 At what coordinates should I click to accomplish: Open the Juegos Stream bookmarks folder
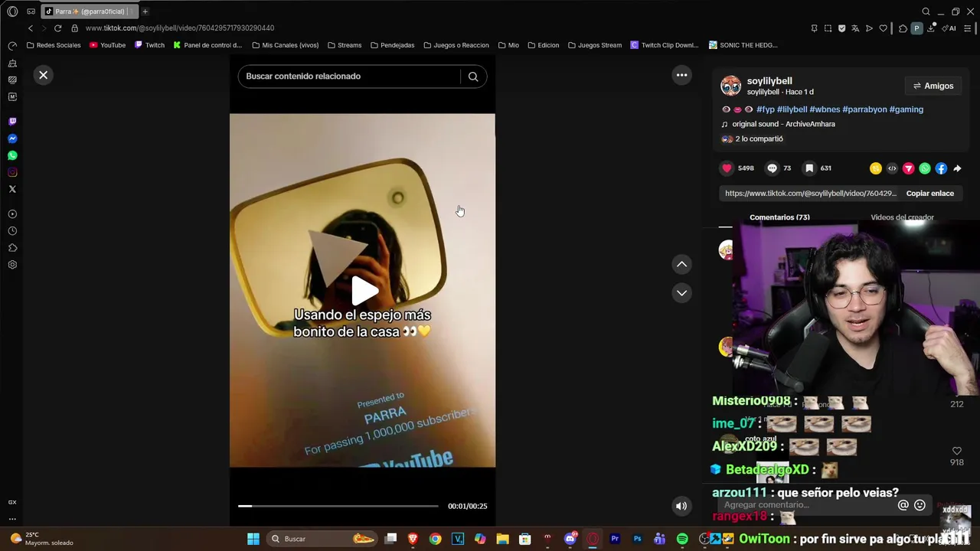pos(594,45)
